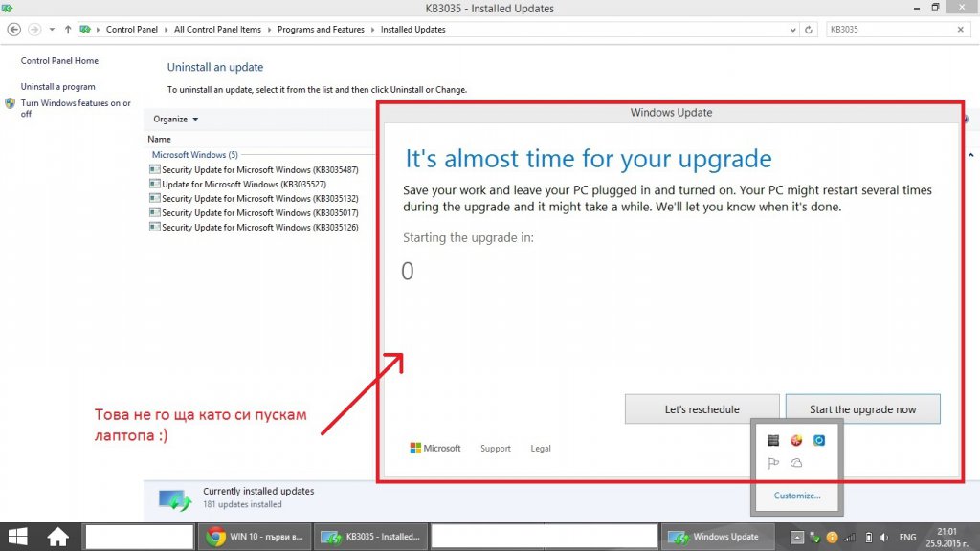Open the Action Center flag icon
The width and height of the screenshot is (980, 551).
click(773, 463)
